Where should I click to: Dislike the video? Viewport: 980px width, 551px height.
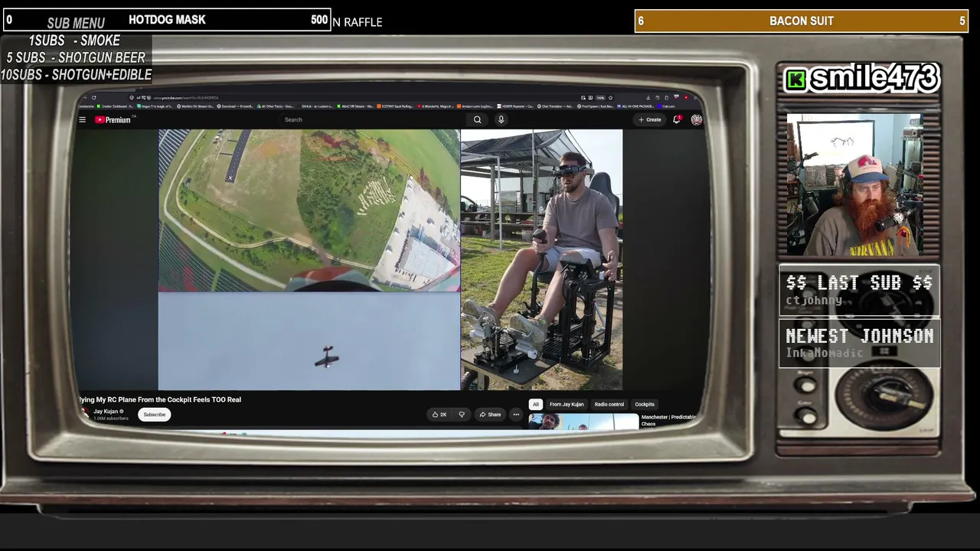point(462,415)
